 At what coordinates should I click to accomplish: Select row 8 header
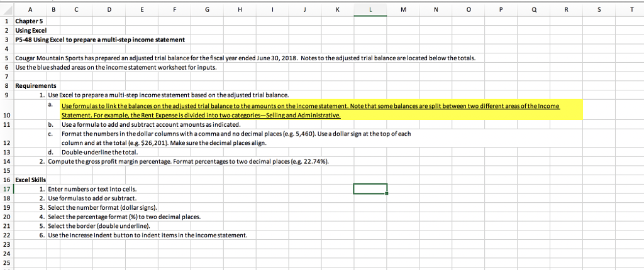(7, 87)
